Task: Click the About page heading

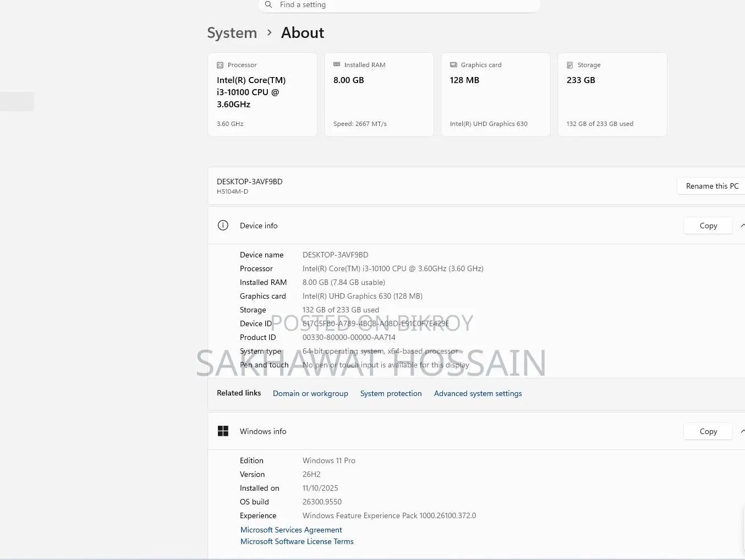Action: pos(303,33)
